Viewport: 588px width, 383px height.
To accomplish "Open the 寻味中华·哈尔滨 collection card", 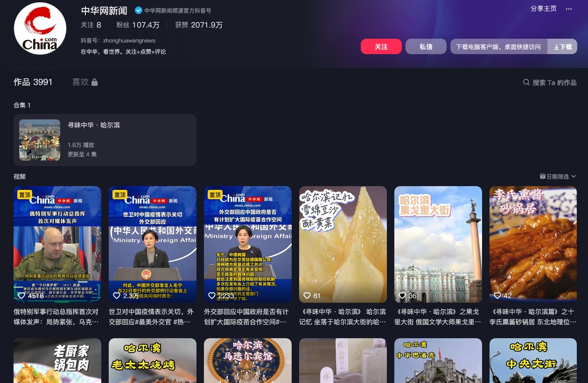I will coord(105,140).
